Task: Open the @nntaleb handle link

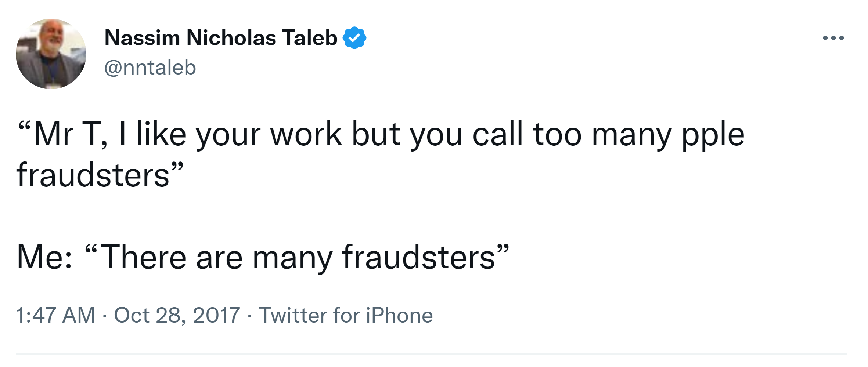Action: pos(150,68)
